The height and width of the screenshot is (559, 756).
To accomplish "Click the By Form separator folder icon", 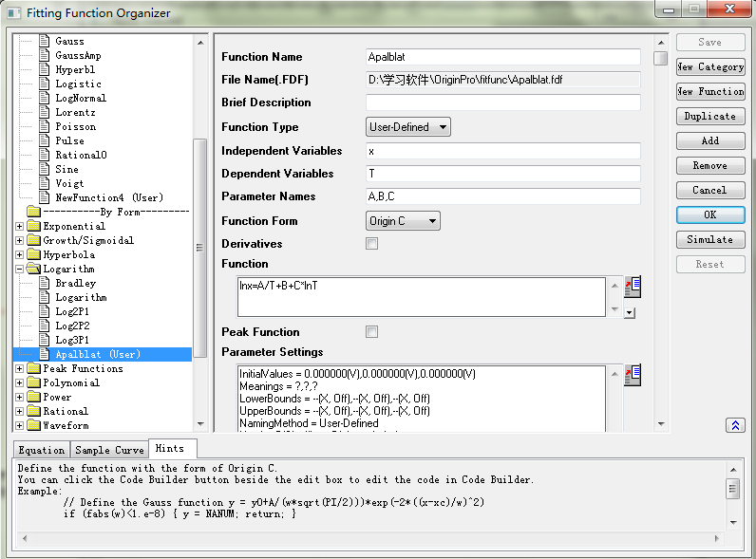I will (34, 212).
